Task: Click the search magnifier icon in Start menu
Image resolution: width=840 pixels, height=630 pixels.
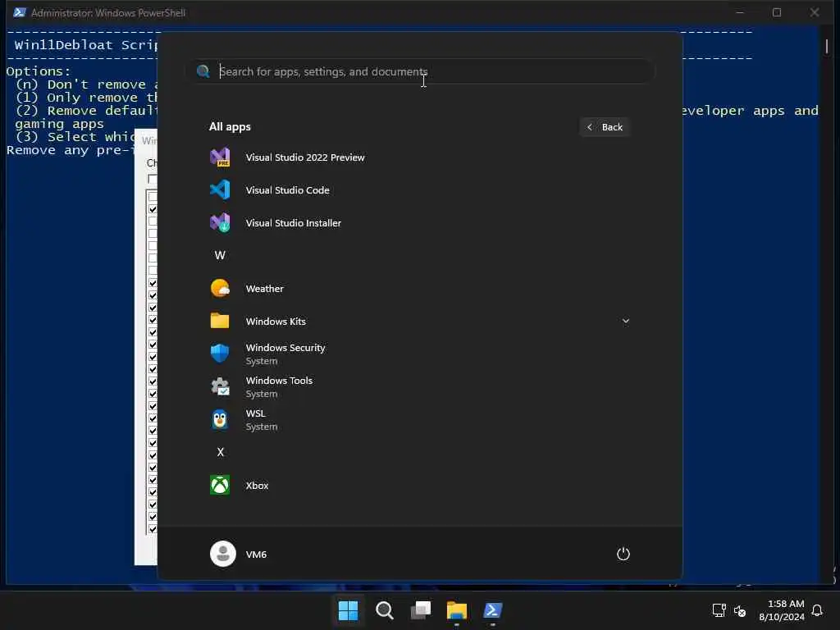Action: pyautogui.click(x=203, y=71)
